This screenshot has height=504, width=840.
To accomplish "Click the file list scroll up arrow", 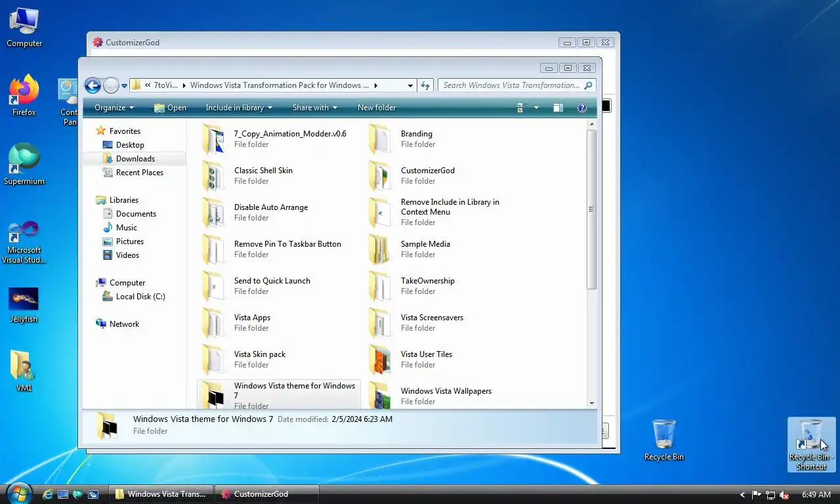I will pos(592,124).
